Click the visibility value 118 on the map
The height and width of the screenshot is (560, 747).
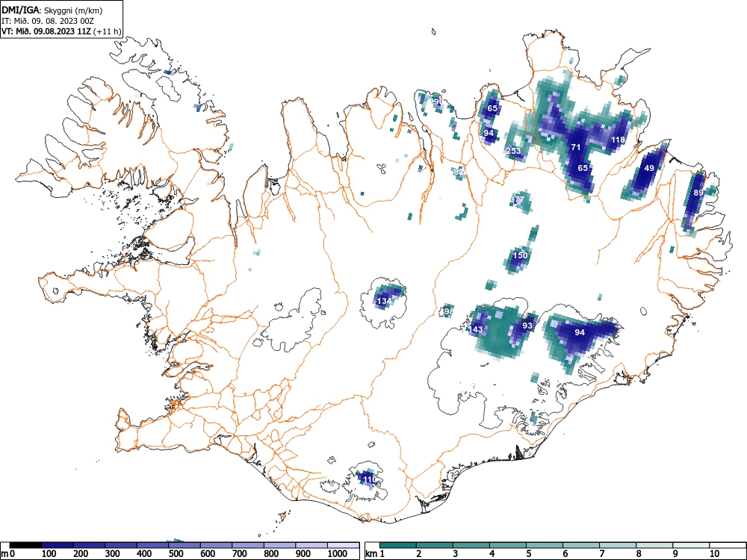pyautogui.click(x=618, y=140)
